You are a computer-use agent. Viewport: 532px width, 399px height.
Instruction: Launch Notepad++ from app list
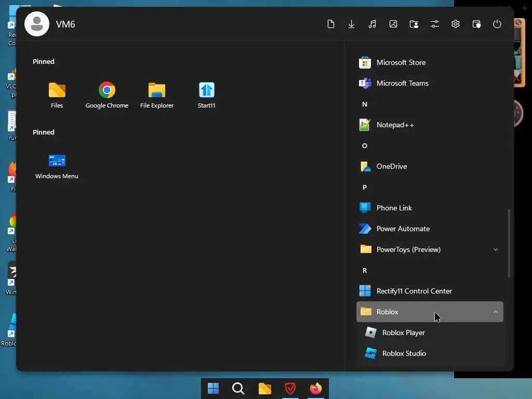click(x=430, y=125)
